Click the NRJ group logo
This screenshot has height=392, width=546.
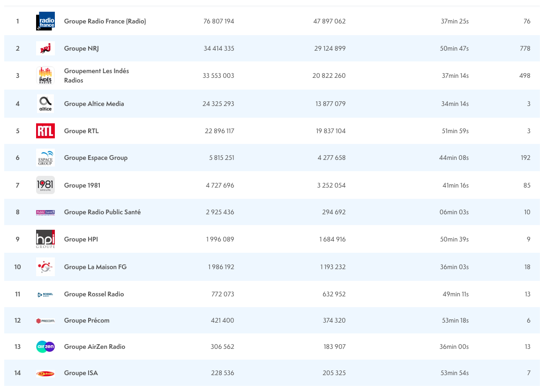[45, 48]
